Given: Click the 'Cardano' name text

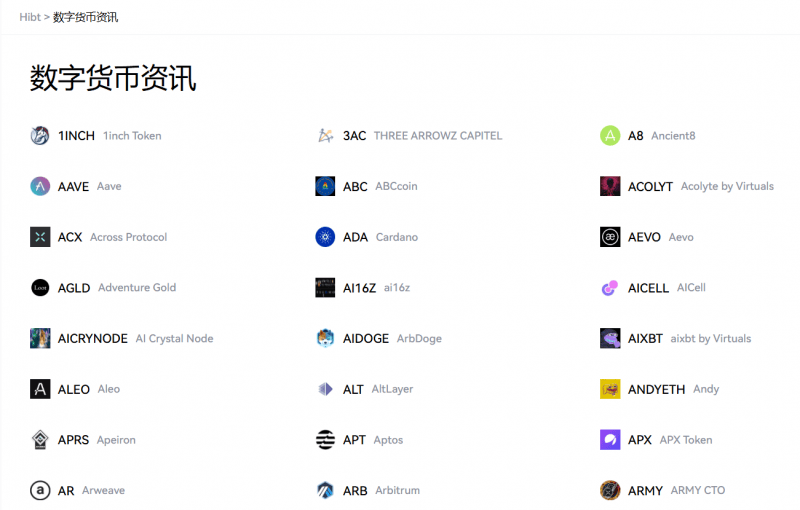Looking at the screenshot, I should [x=397, y=237].
